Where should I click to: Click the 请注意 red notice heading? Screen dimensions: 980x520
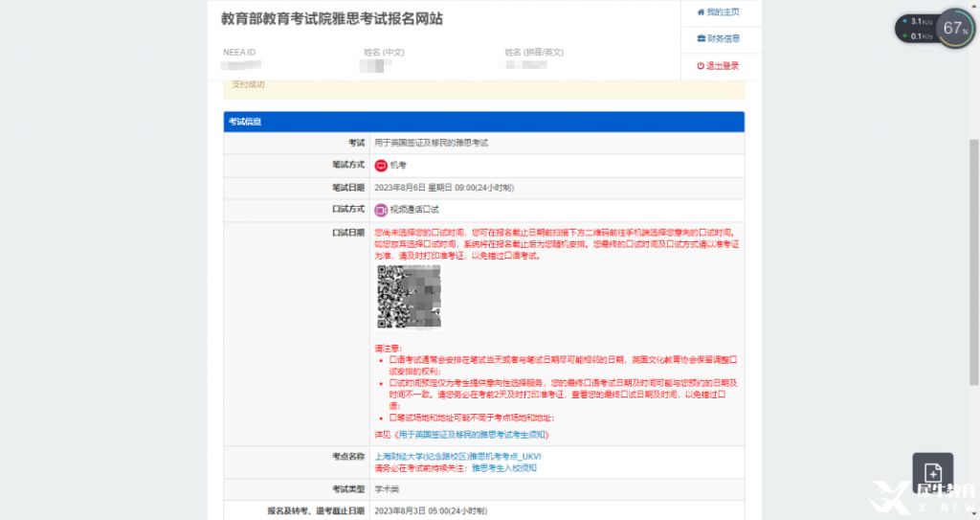[389, 349]
